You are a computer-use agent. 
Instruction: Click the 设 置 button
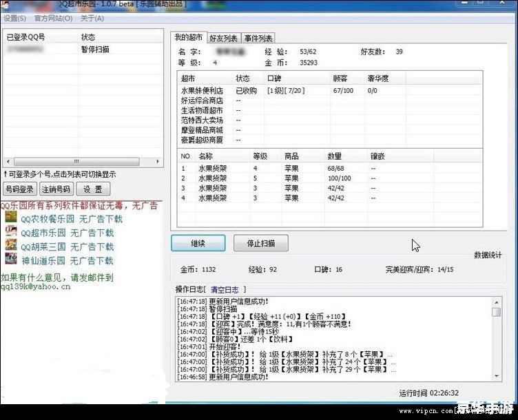click(93, 189)
